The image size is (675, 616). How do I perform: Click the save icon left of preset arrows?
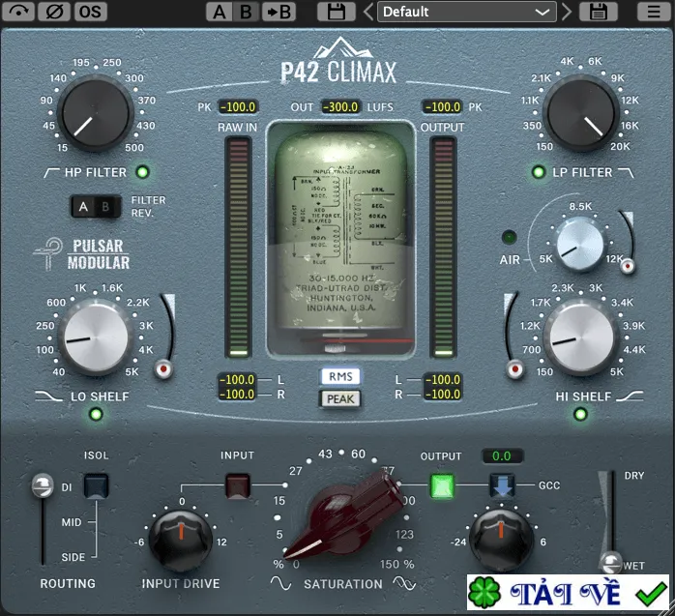(x=337, y=12)
